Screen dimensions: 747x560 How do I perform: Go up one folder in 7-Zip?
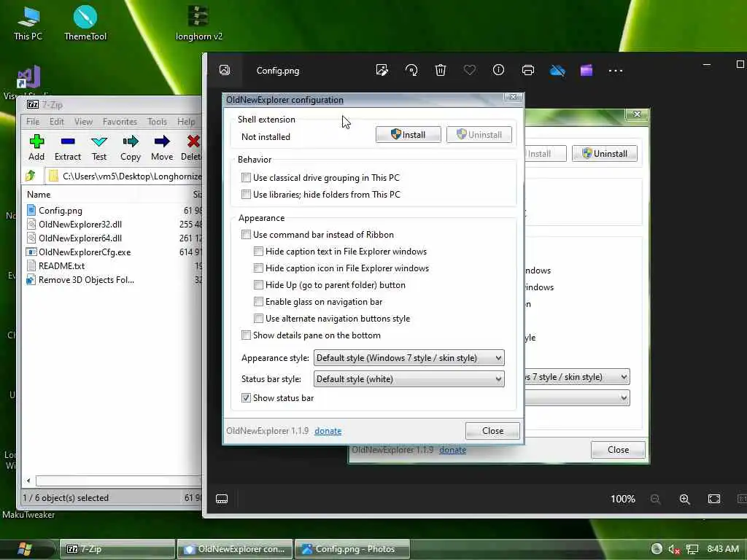(x=31, y=176)
